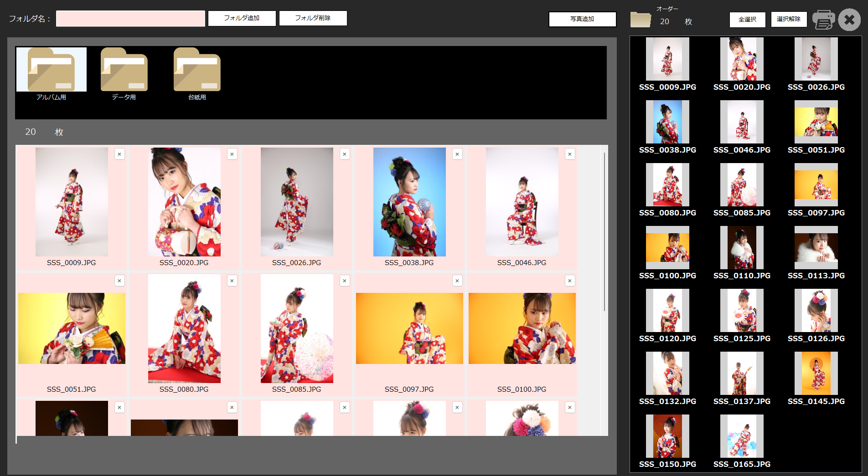Viewport: 868px width, 476px height.
Task: Click the printer icon
Action: tap(823, 20)
